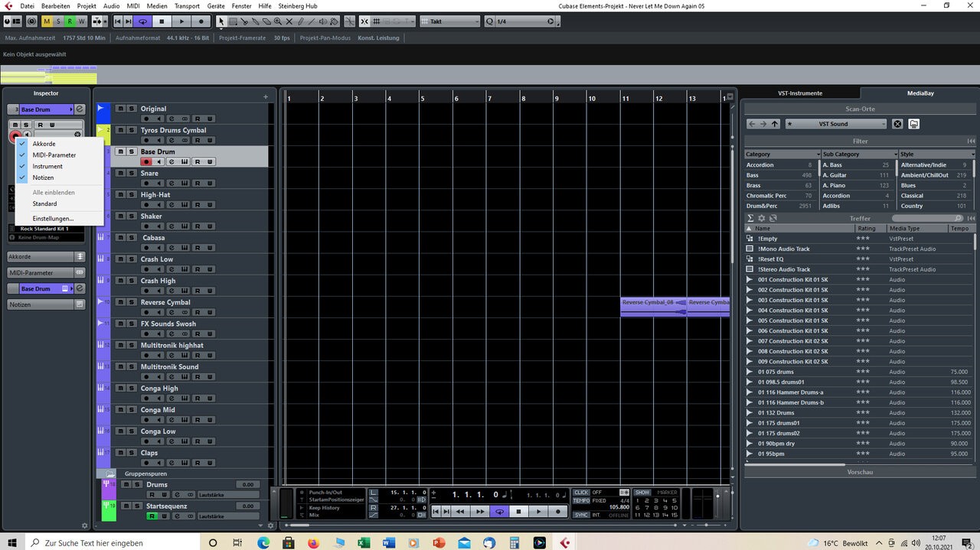Open the 1/4 quantize preset dropdown
The width and height of the screenshot is (980, 550).
tap(524, 21)
